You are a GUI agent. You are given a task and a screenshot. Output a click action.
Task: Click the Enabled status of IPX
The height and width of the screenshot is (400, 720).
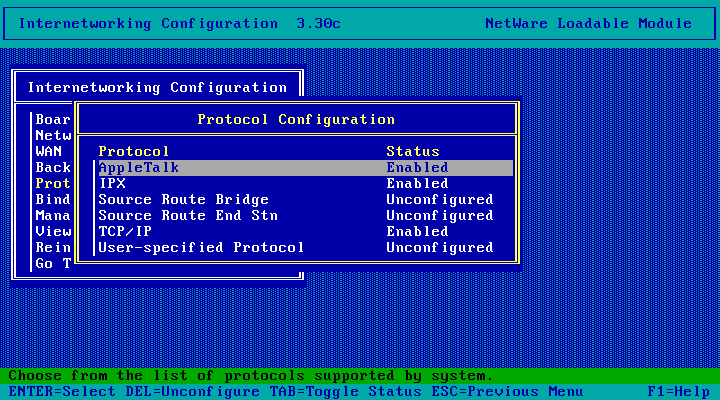tap(417, 184)
